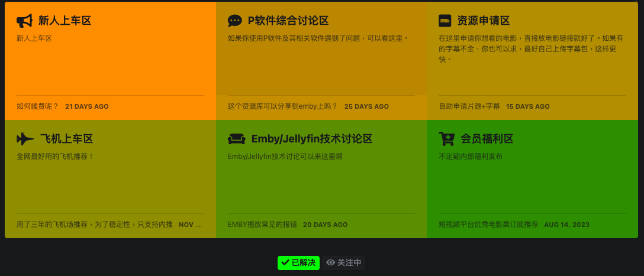Open latest post 自助申请片源+字幕
The height and width of the screenshot is (276, 644).
[469, 106]
